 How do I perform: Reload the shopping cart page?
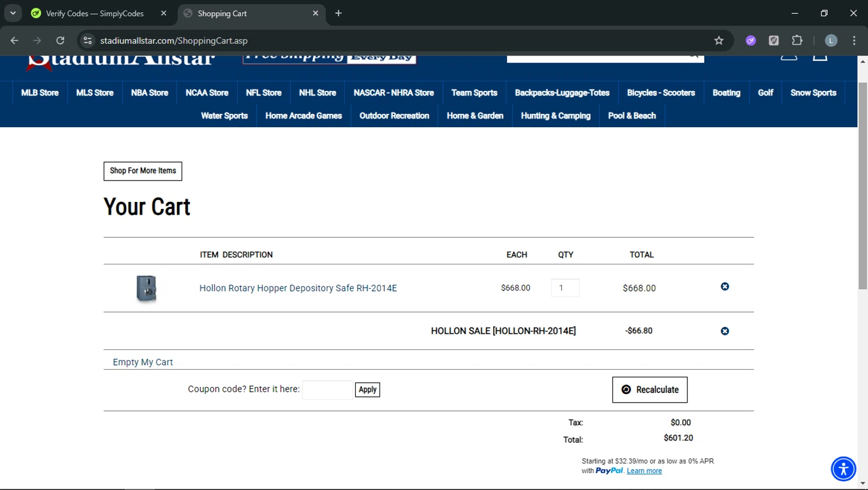[60, 40]
